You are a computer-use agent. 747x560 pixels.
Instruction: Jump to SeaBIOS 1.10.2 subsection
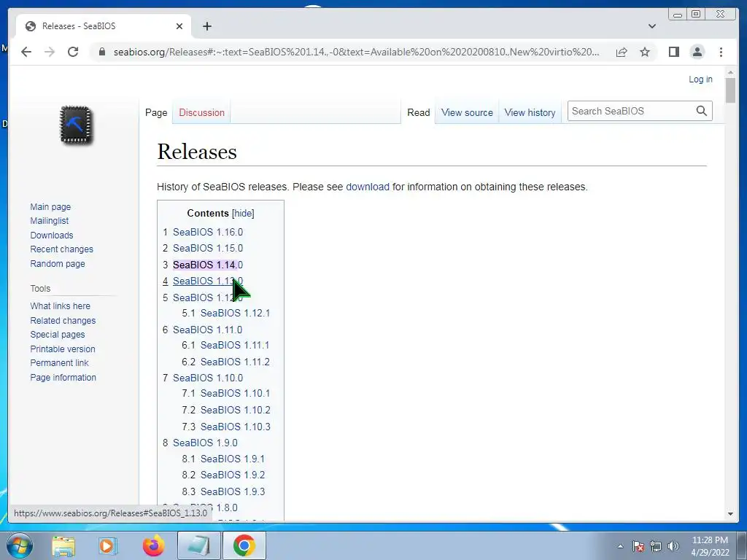[236, 410]
